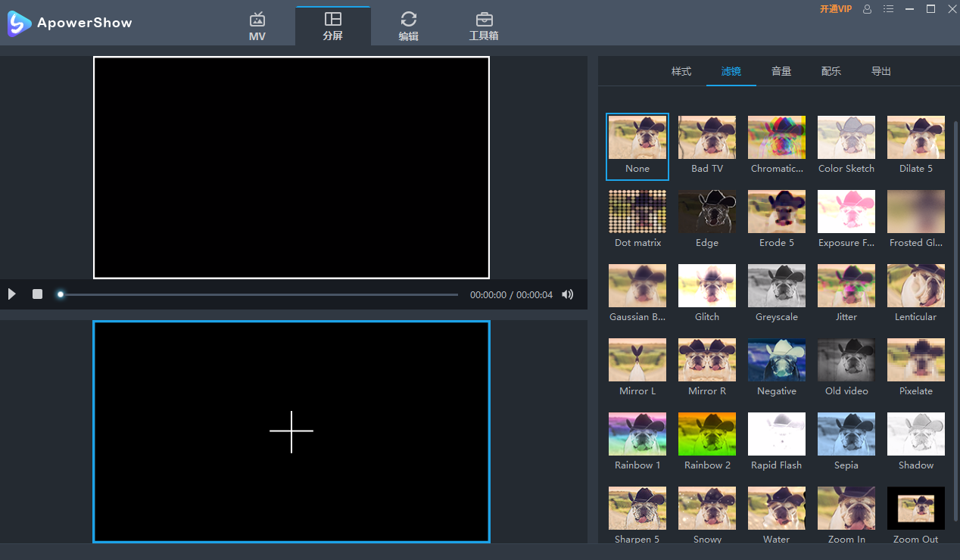Open the 编辑 (Edit) section

pos(408,25)
